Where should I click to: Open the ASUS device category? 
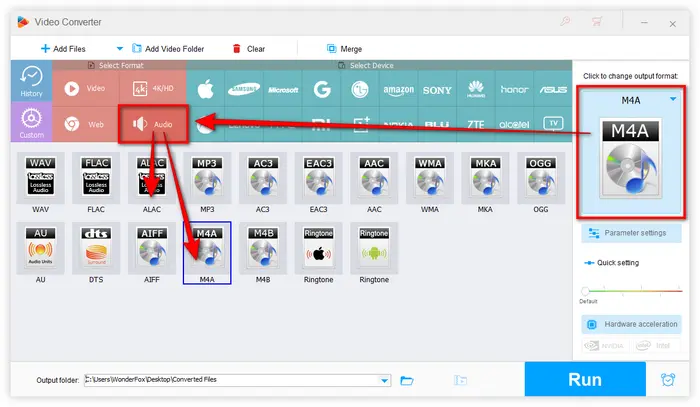coord(553,89)
